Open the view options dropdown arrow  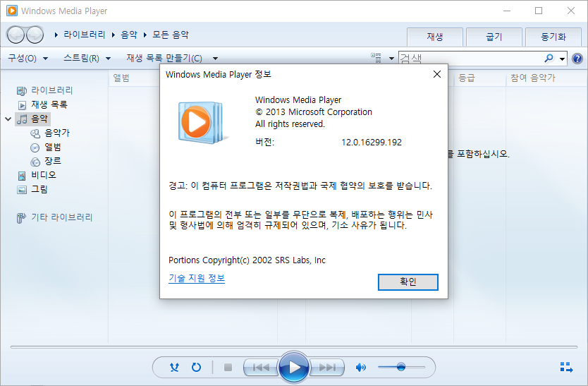pyautogui.click(x=391, y=58)
